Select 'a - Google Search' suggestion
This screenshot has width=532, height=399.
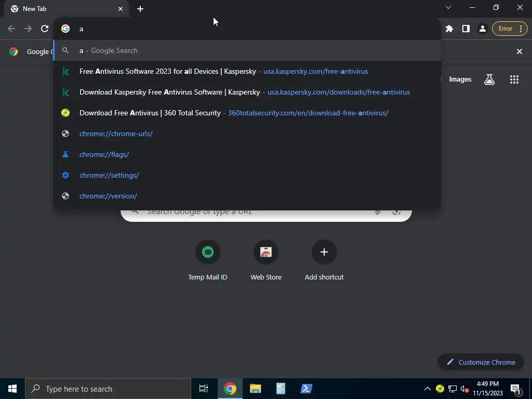tap(247, 50)
